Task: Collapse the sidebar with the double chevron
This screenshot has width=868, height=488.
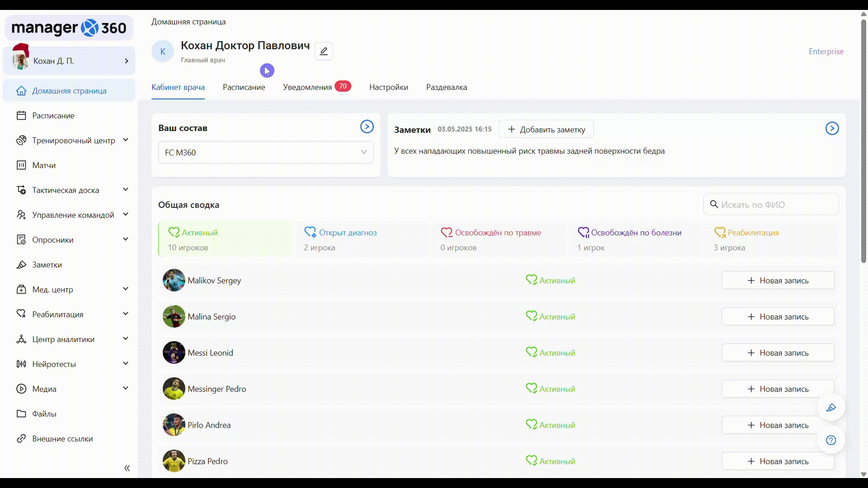Action: pos(127,468)
